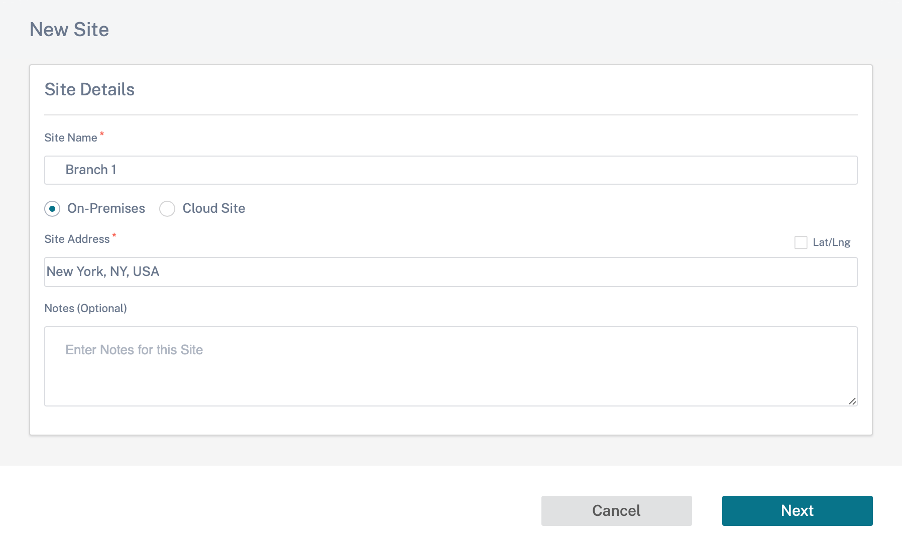Image resolution: width=902 pixels, height=548 pixels.
Task: Focus the Notes for this Site textarea
Action: tap(450, 366)
